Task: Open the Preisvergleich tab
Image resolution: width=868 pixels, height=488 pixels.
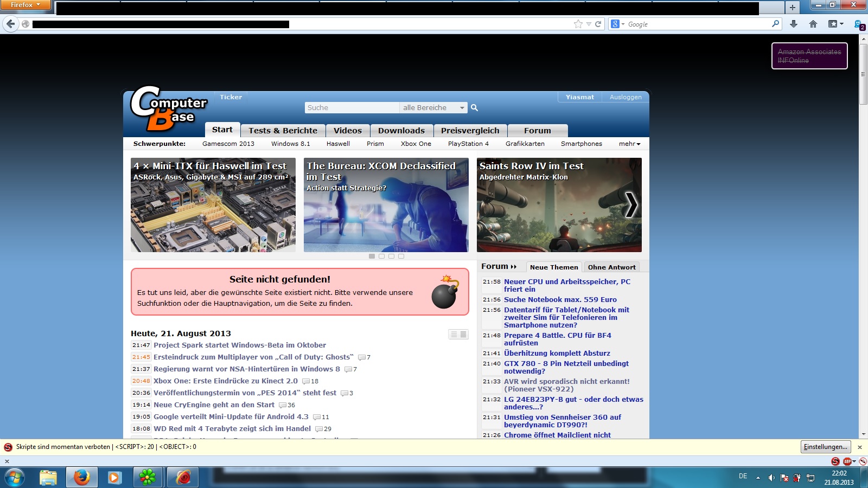Action: (x=470, y=131)
